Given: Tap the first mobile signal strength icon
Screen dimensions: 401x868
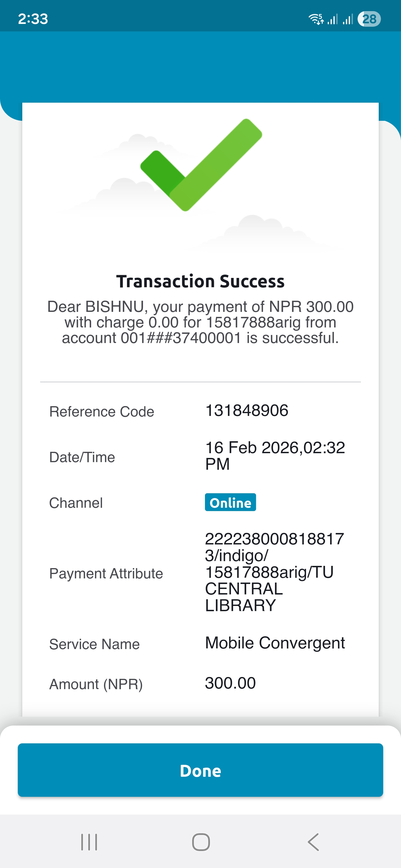Looking at the screenshot, I should (332, 19).
